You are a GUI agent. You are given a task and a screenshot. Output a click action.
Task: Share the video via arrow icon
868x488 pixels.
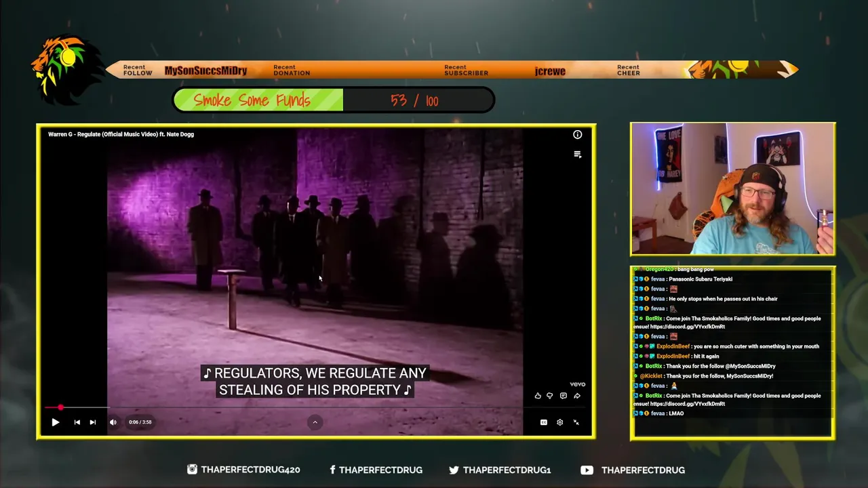pyautogui.click(x=577, y=396)
